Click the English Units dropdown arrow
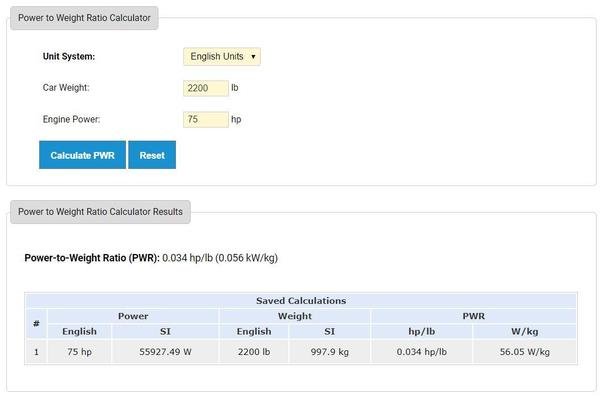600x398 pixels. pyautogui.click(x=253, y=57)
